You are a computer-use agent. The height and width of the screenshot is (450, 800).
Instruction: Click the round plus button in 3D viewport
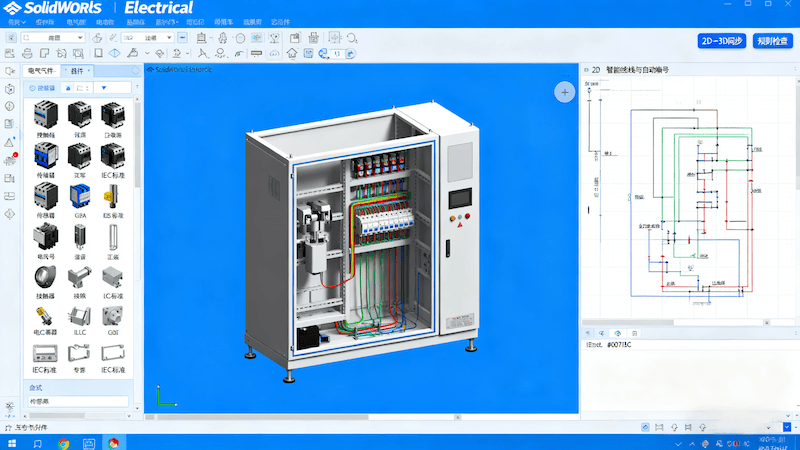tap(564, 92)
